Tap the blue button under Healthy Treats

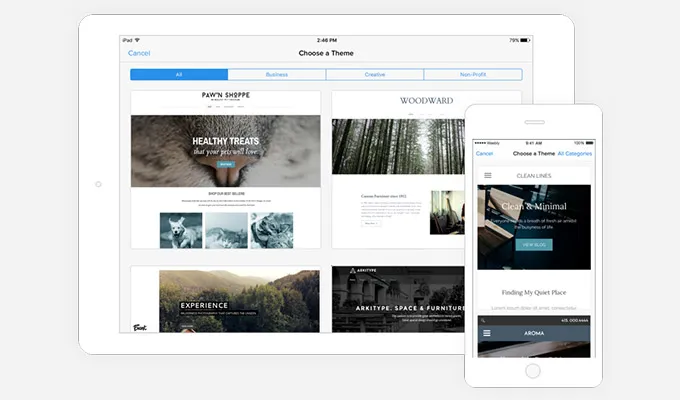[225, 163]
